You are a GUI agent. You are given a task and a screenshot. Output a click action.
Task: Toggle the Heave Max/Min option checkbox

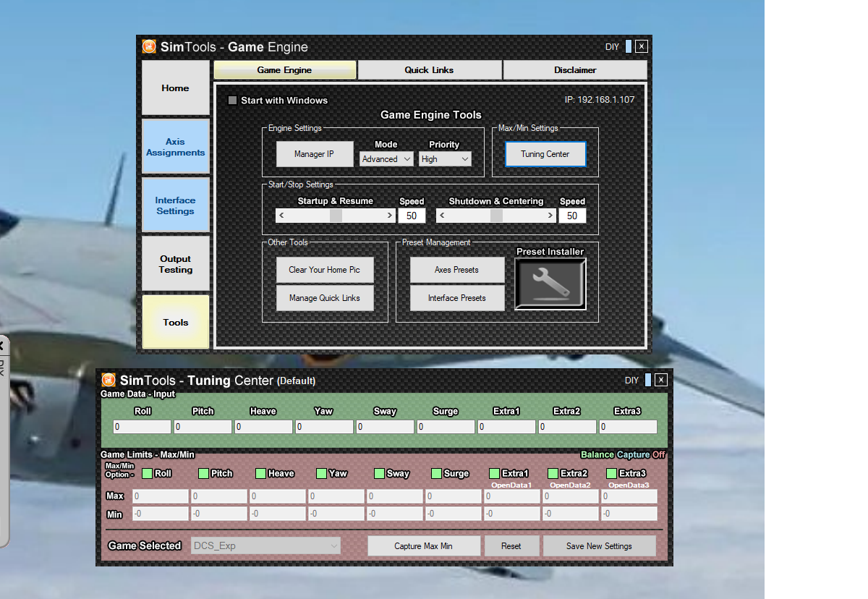tap(260, 474)
